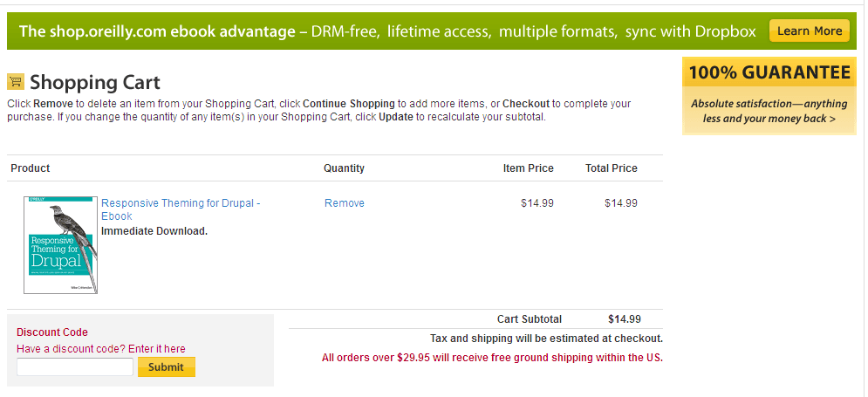Click the tax and shipping estimate note
Viewport: 868px width, 397px height.
point(546,339)
